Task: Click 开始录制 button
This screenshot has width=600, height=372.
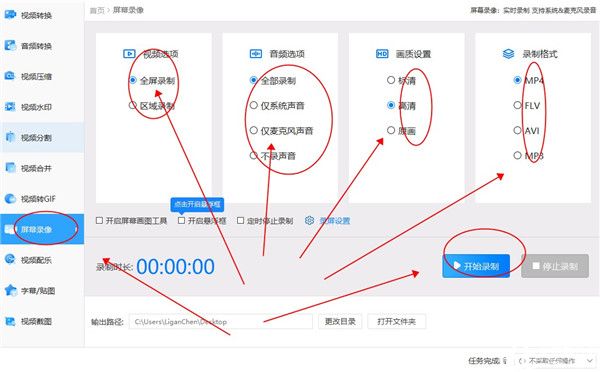Action: tap(476, 266)
